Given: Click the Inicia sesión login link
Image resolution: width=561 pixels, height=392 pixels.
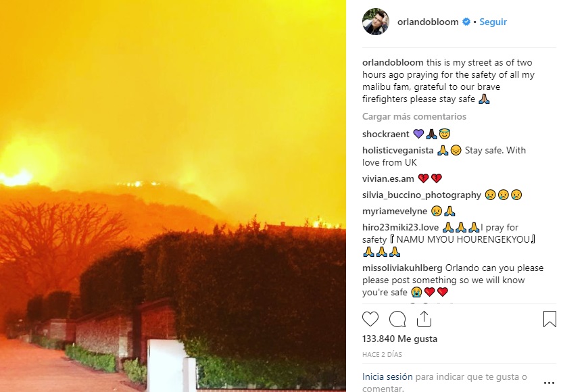Looking at the screenshot, I should point(387,376).
